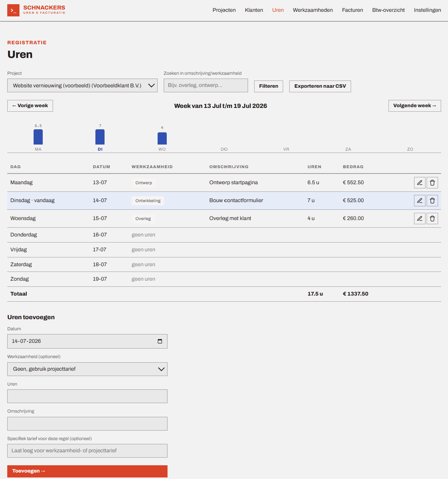Expand the Werkzaamheid (optioneel) dropdown

point(87,369)
